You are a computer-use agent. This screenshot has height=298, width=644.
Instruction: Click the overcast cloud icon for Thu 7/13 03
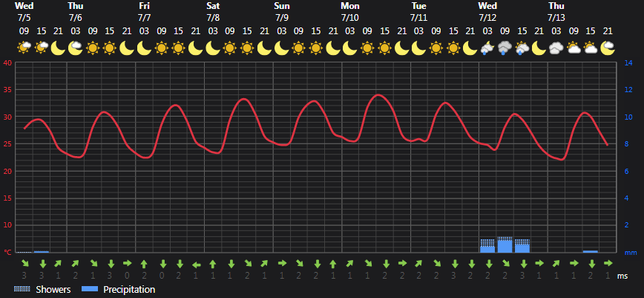point(556,48)
